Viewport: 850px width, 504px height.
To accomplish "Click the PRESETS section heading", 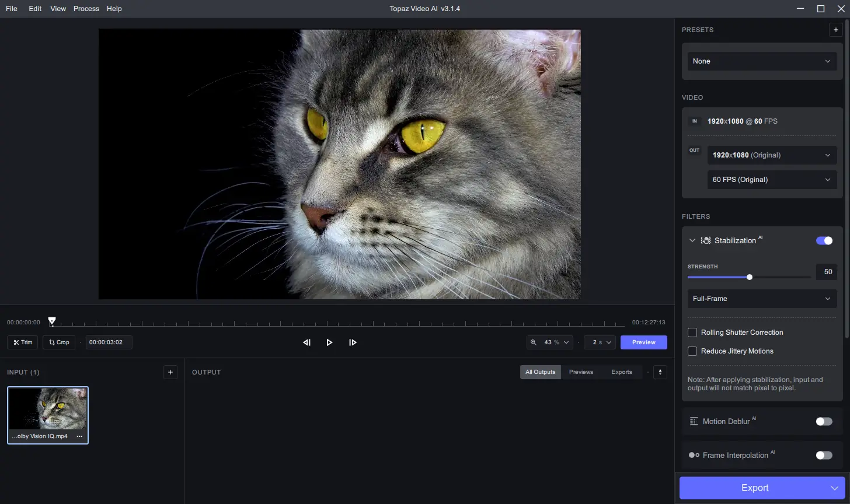I will point(698,30).
